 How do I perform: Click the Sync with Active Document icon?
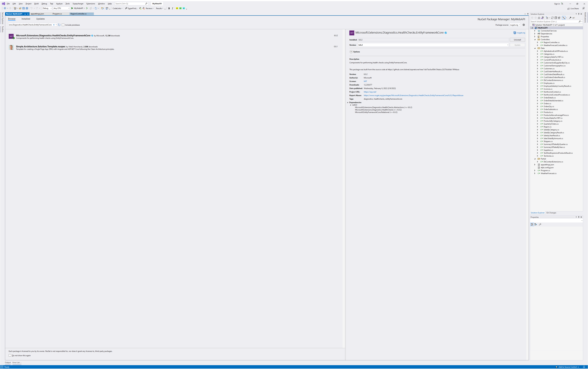[552, 18]
